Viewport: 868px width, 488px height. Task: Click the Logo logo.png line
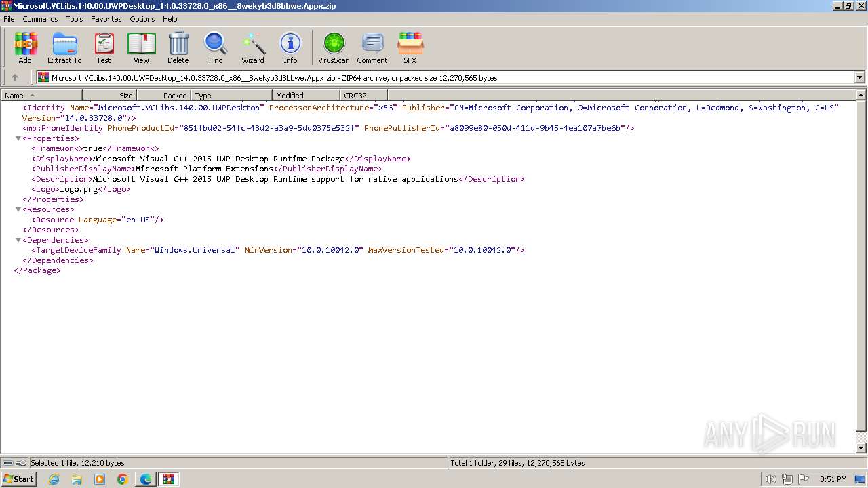(x=81, y=189)
